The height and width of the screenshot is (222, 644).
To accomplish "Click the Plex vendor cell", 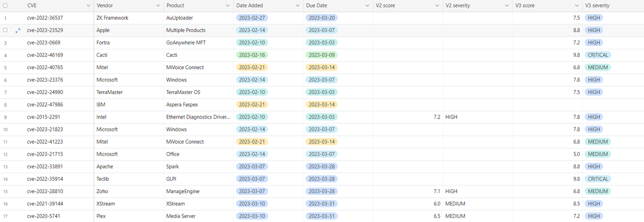I will [129, 216].
